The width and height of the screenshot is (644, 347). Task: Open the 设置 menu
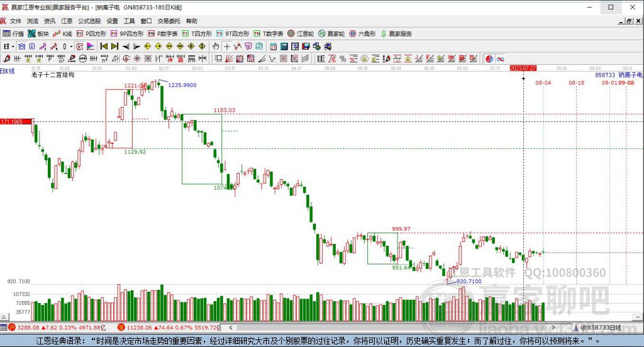112,21
